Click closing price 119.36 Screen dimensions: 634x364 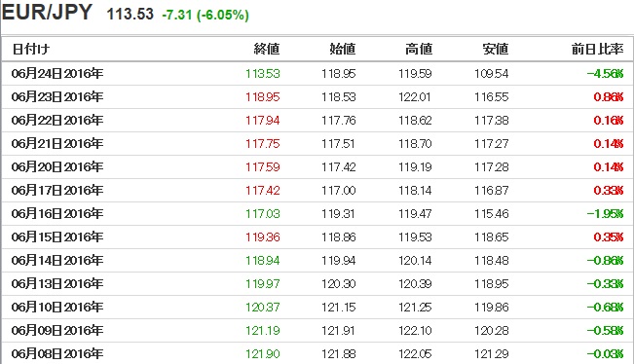(263, 237)
